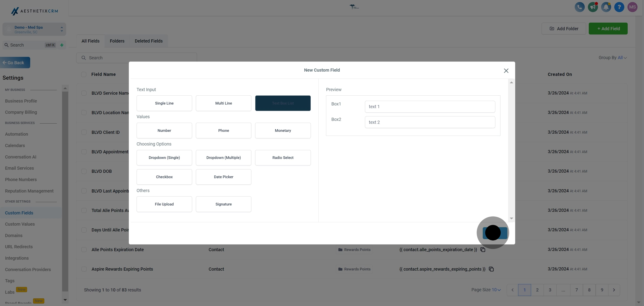Close the New Custom Field dialog

[x=506, y=71]
